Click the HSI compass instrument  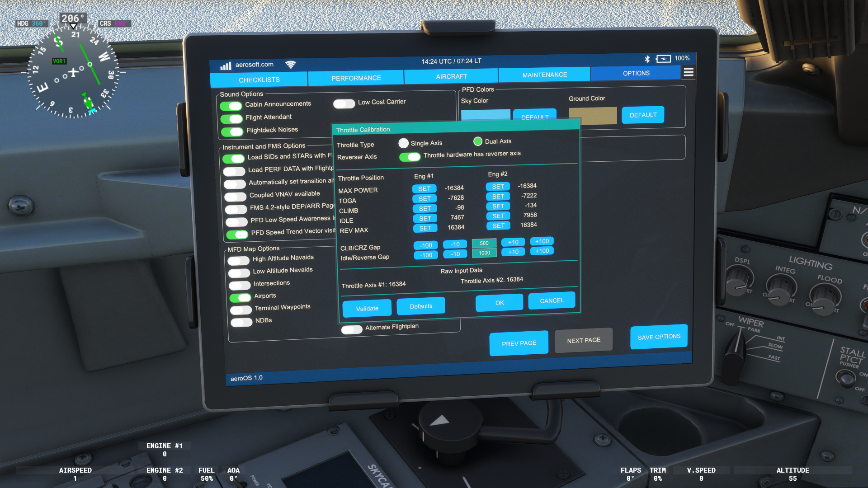(72, 72)
